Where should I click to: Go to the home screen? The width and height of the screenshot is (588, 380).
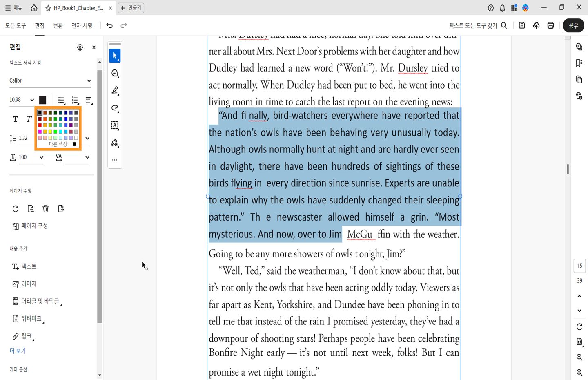(34, 8)
